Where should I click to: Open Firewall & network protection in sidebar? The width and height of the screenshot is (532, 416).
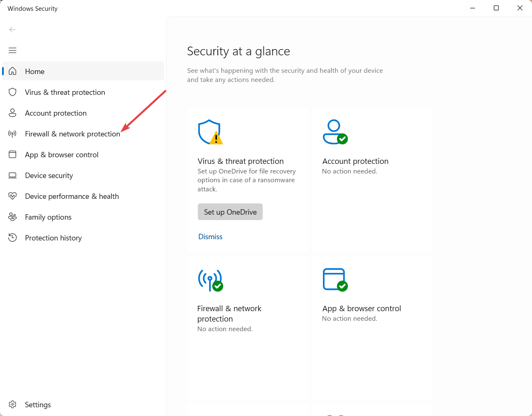tap(83, 134)
